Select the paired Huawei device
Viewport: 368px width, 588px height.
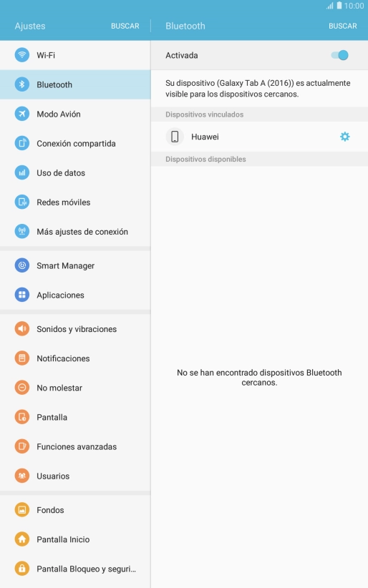244,137
